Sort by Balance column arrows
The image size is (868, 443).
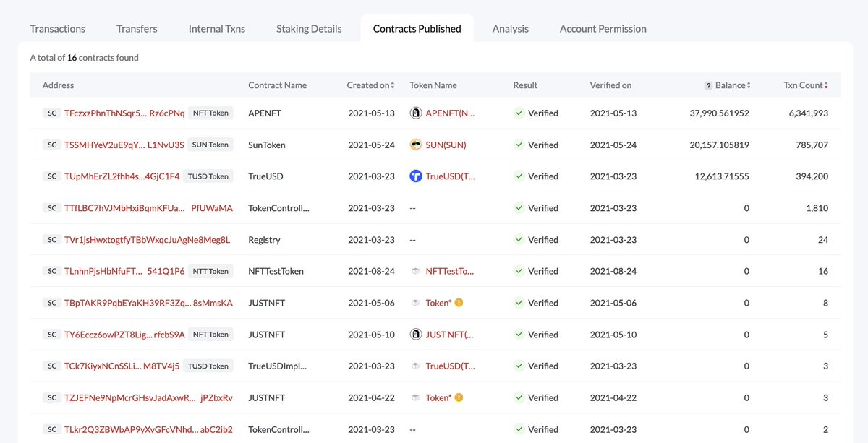[749, 85]
